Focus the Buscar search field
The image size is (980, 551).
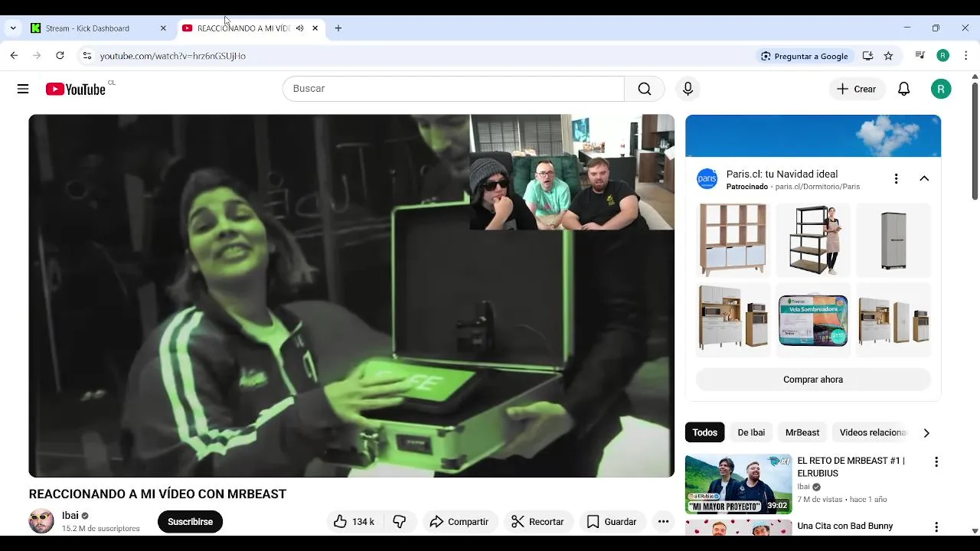pos(453,89)
